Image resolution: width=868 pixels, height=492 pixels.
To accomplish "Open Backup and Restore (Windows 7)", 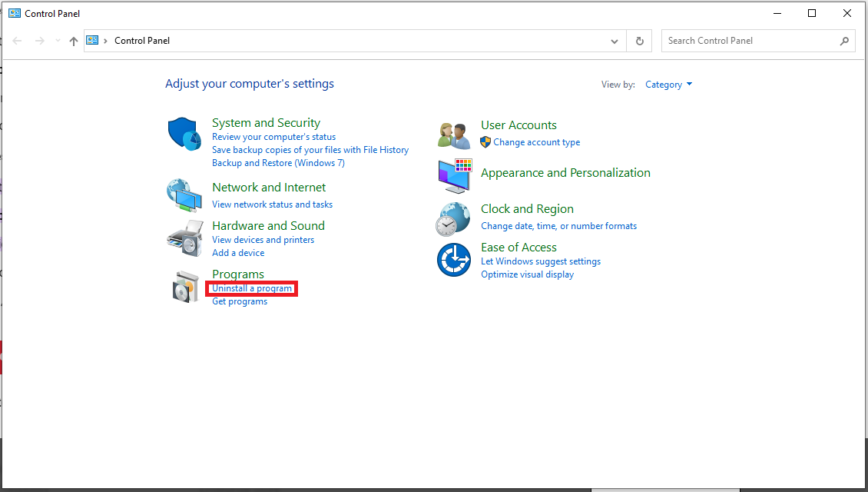I will click(x=278, y=163).
